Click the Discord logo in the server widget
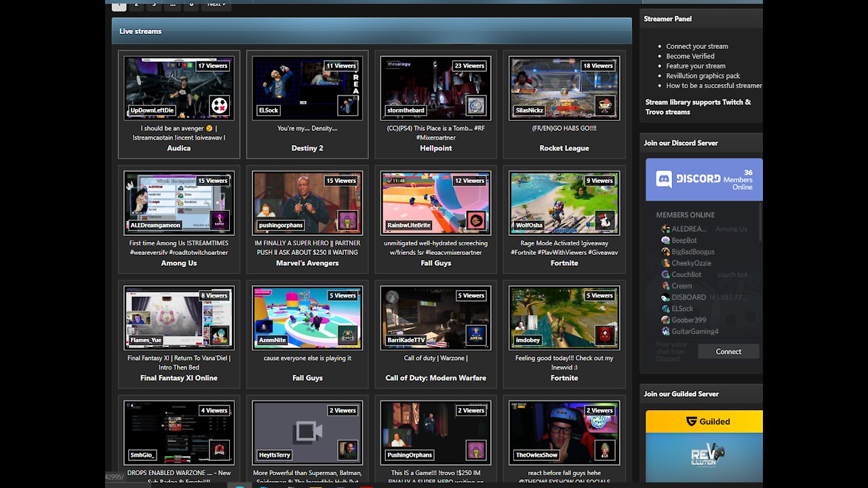This screenshot has width=868, height=488. click(688, 179)
